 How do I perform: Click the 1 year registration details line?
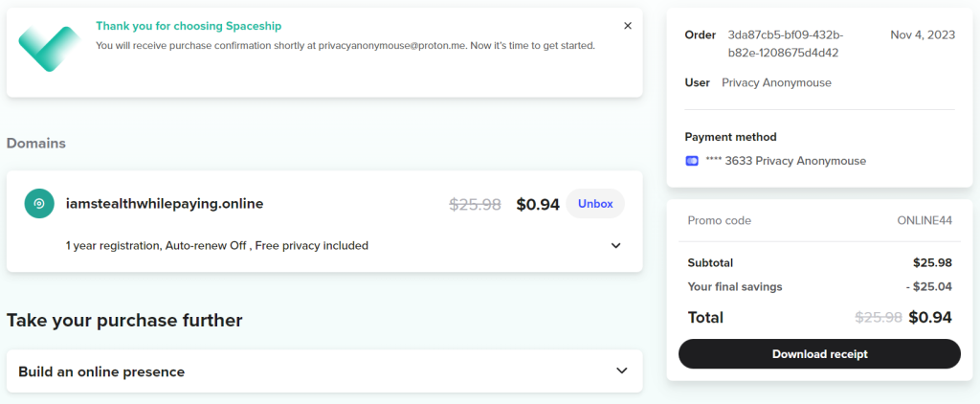tap(217, 246)
